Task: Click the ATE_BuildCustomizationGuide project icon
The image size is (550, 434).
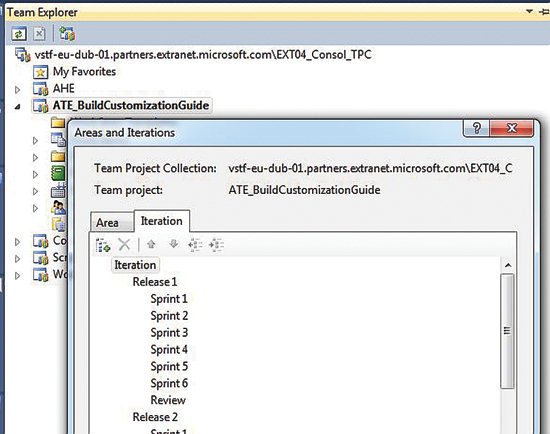Action: pyautogui.click(x=40, y=106)
